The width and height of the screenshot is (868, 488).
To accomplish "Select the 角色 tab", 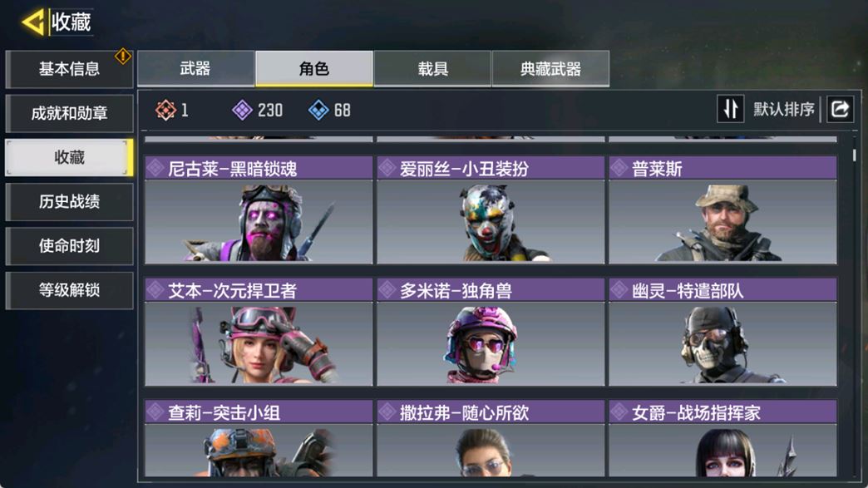I will point(314,69).
